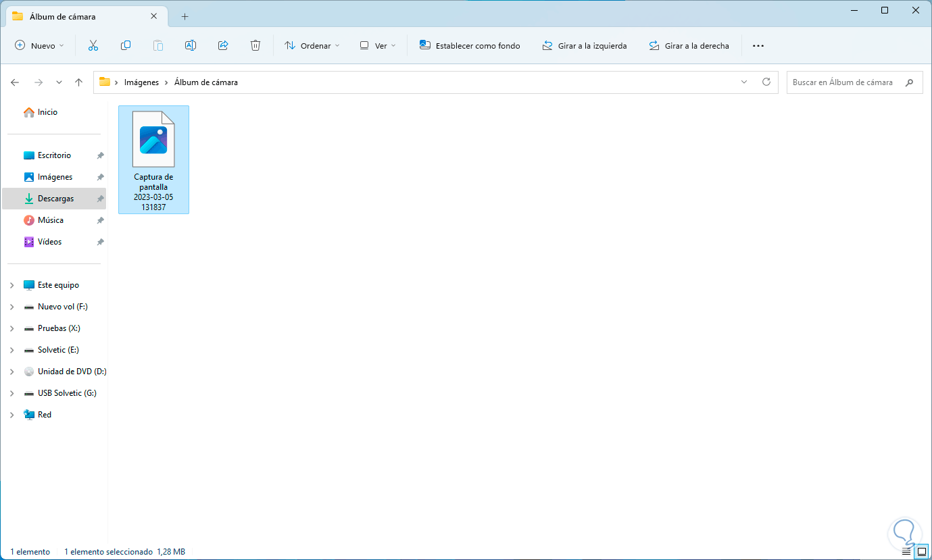This screenshot has width=932, height=560.
Task: Expand the Red network node
Action: [11, 415]
